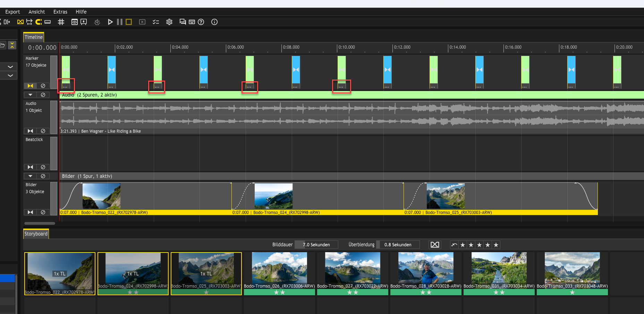Select the Bodo-Tromso_022 storyboard thumbnail

[60, 274]
